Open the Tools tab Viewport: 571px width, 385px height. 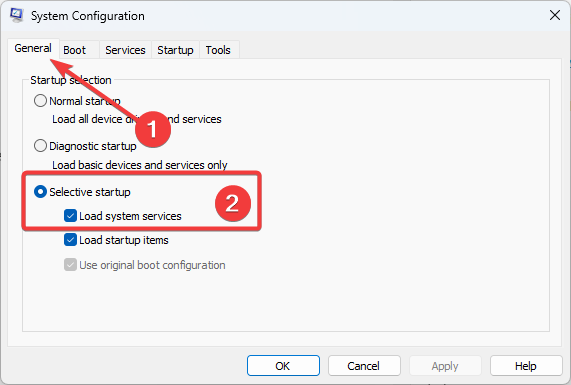pyautogui.click(x=218, y=50)
